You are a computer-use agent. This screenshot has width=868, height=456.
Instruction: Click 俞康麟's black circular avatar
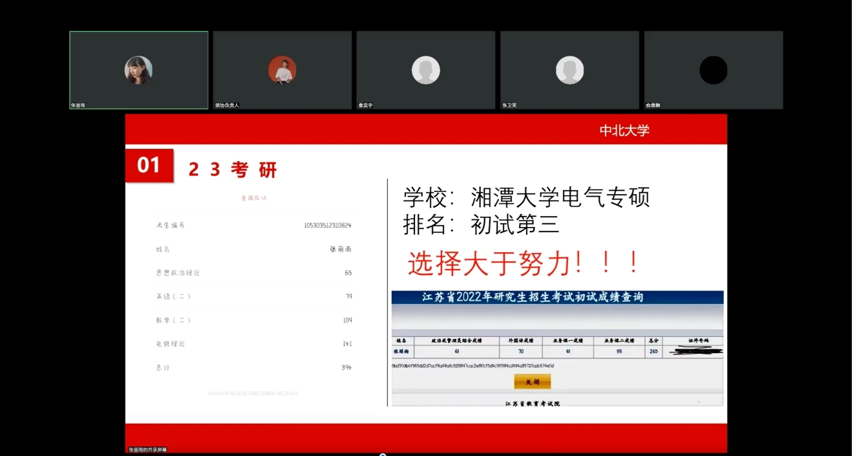tap(713, 70)
